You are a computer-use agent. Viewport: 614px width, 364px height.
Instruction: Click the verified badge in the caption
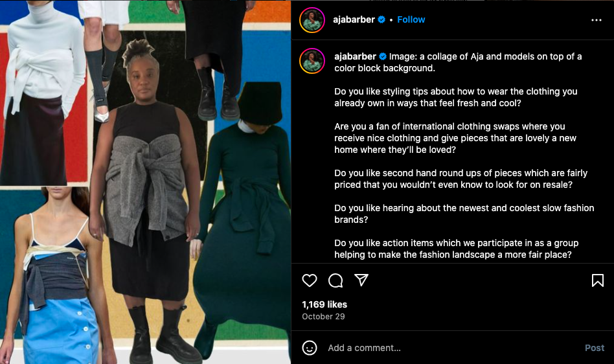coord(383,56)
